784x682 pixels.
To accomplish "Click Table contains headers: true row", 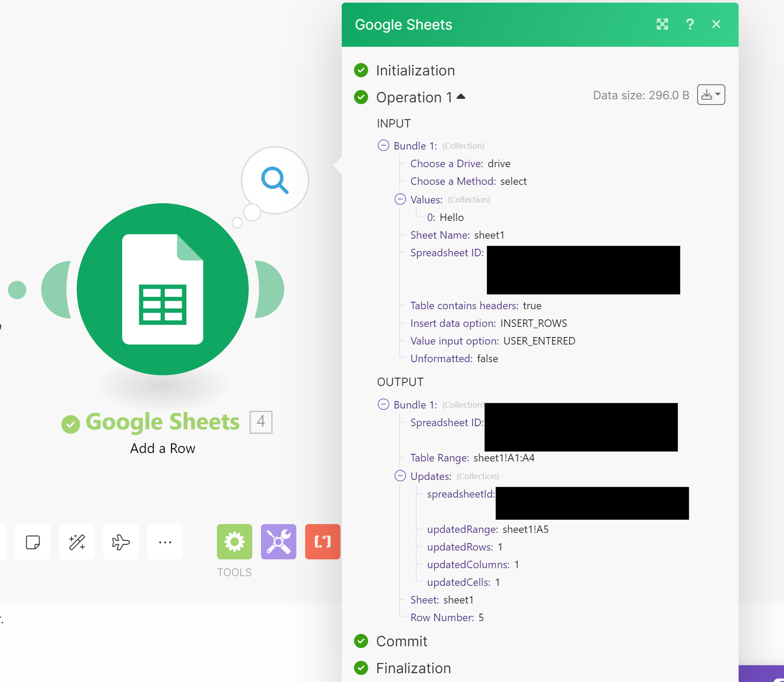I will coord(476,306).
